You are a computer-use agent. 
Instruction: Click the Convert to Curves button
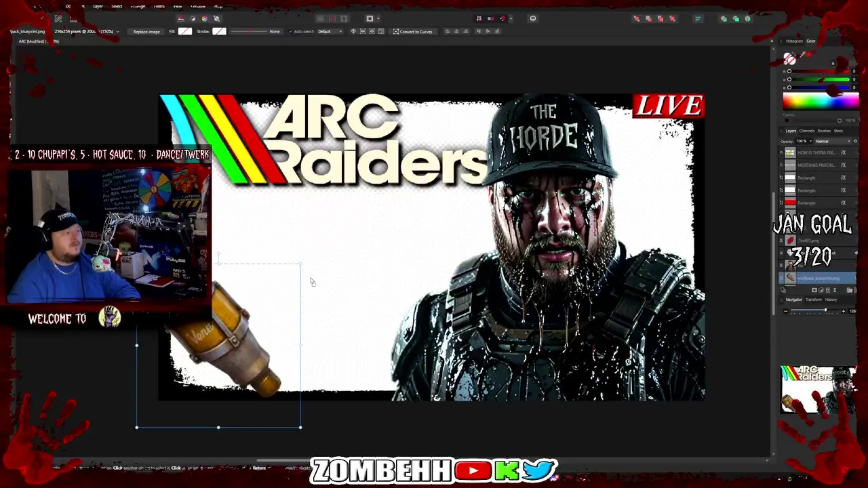(x=412, y=32)
